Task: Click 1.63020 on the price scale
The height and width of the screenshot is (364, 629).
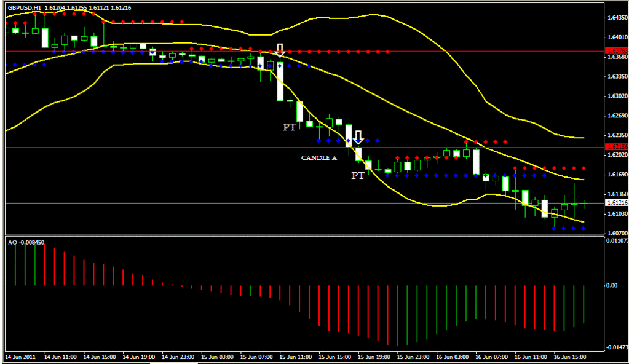Action: coord(617,96)
